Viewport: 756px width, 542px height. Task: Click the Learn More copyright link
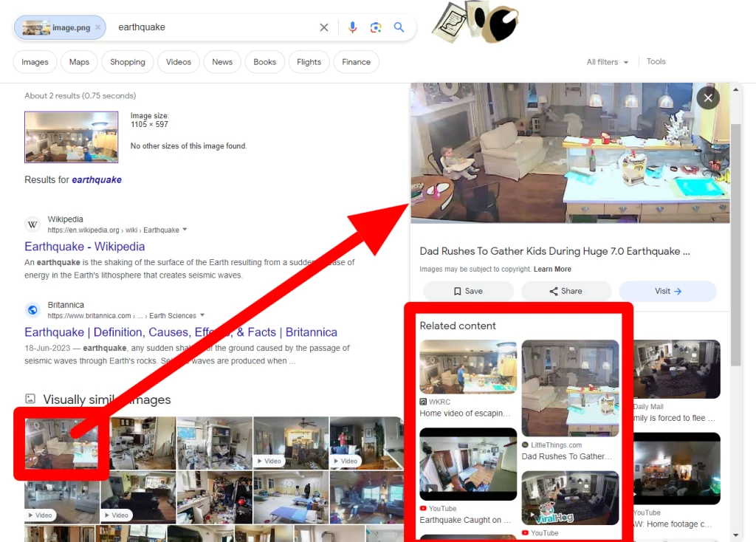(x=552, y=270)
